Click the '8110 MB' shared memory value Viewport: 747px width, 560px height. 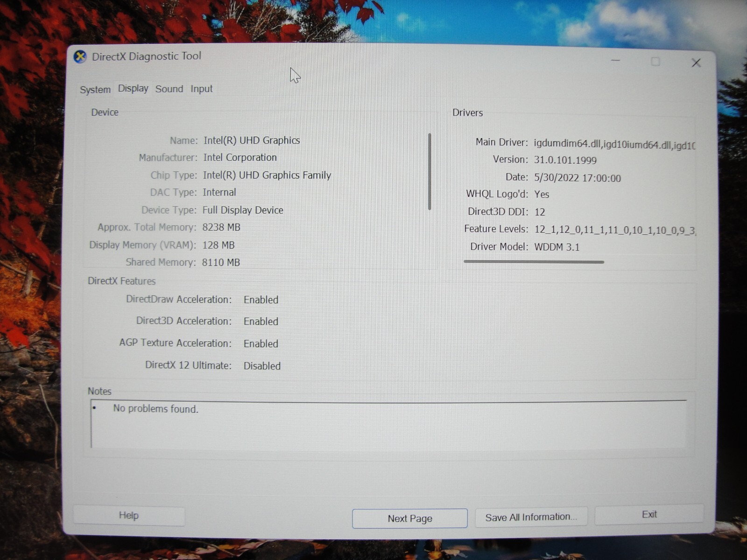click(221, 262)
